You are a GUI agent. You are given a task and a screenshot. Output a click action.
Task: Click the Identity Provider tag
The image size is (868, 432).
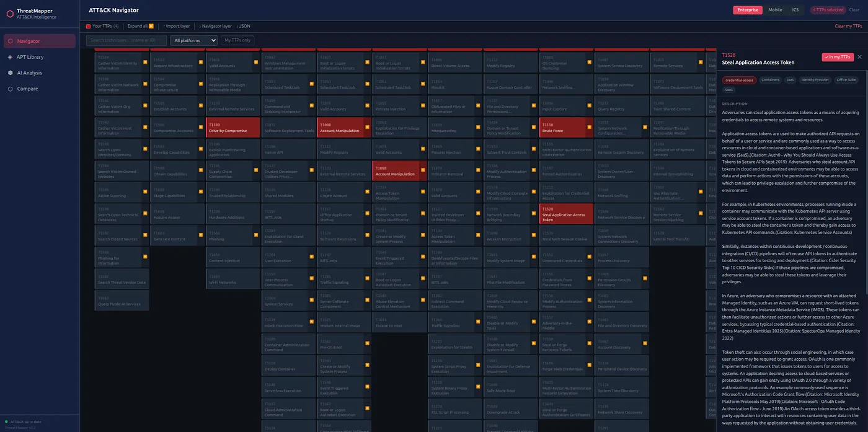click(815, 80)
